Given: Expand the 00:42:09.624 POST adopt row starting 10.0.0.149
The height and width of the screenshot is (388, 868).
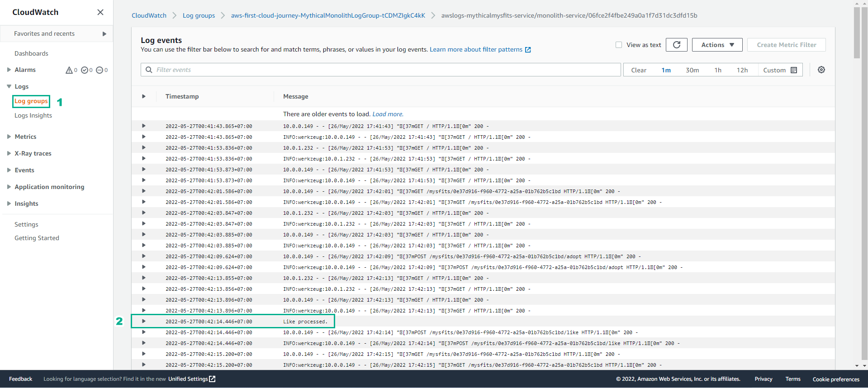Looking at the screenshot, I should tap(144, 256).
